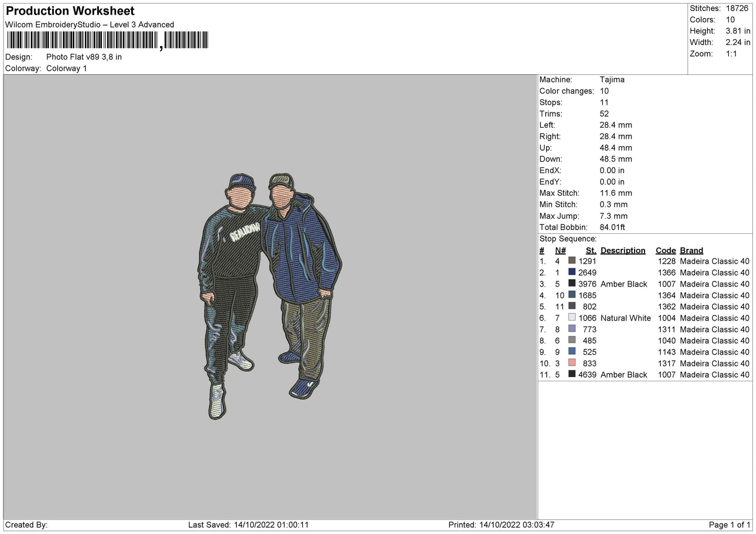Click the 'Production Worksheet' heading

point(70,11)
